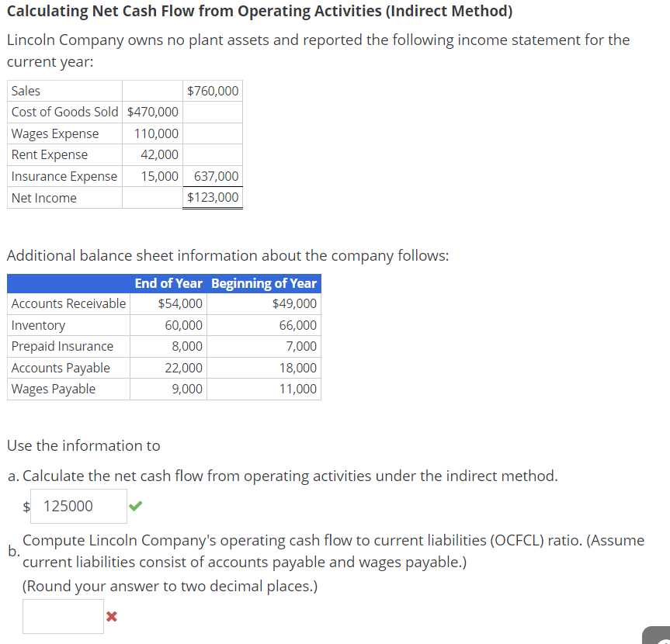Click the Accounts Payable value 22,000
The width and height of the screenshot is (670, 644).
(x=183, y=367)
